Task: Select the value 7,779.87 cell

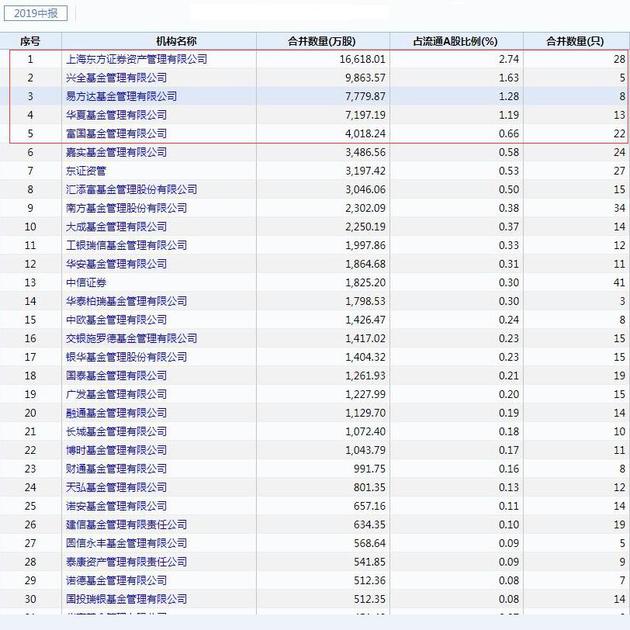Action: (365, 96)
